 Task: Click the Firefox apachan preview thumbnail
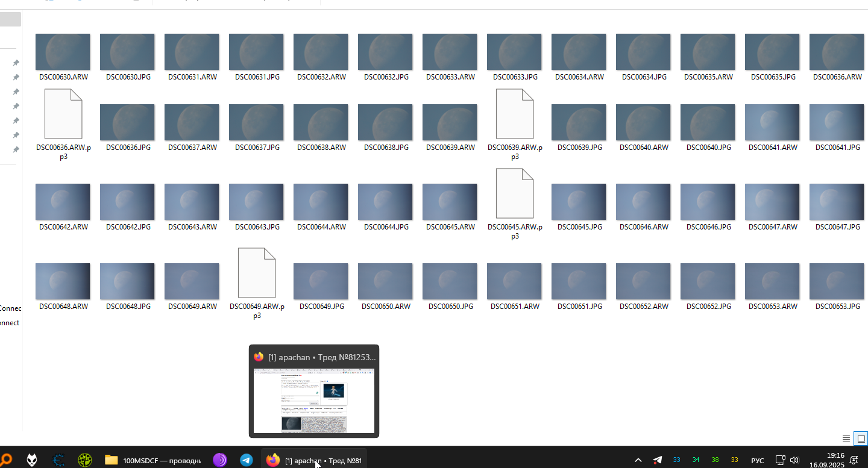(x=313, y=400)
